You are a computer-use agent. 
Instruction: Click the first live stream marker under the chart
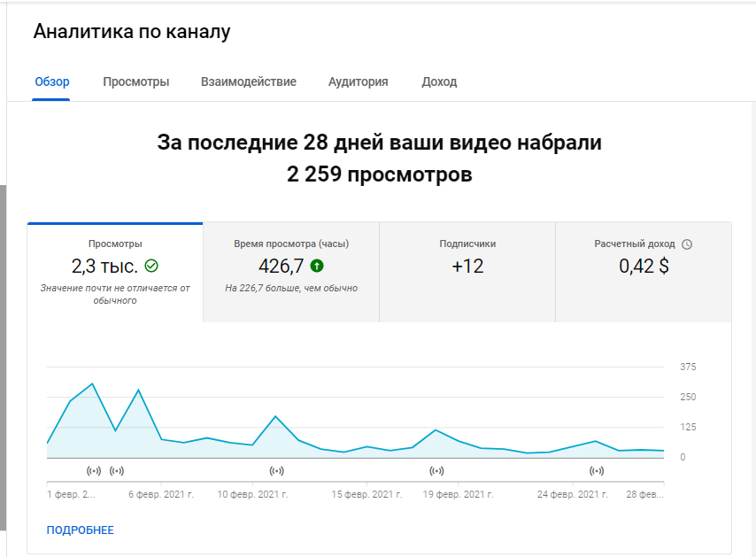(x=94, y=470)
